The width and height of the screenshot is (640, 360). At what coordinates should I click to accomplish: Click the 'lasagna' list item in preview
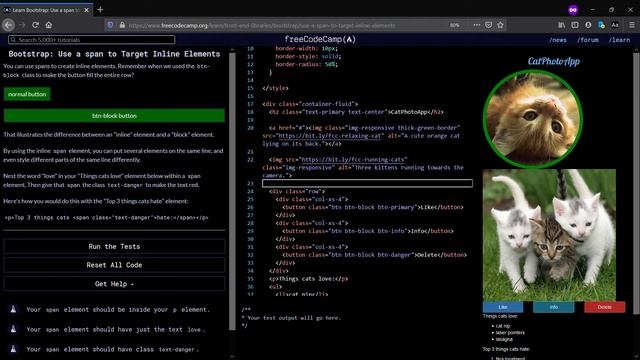tap(504, 339)
